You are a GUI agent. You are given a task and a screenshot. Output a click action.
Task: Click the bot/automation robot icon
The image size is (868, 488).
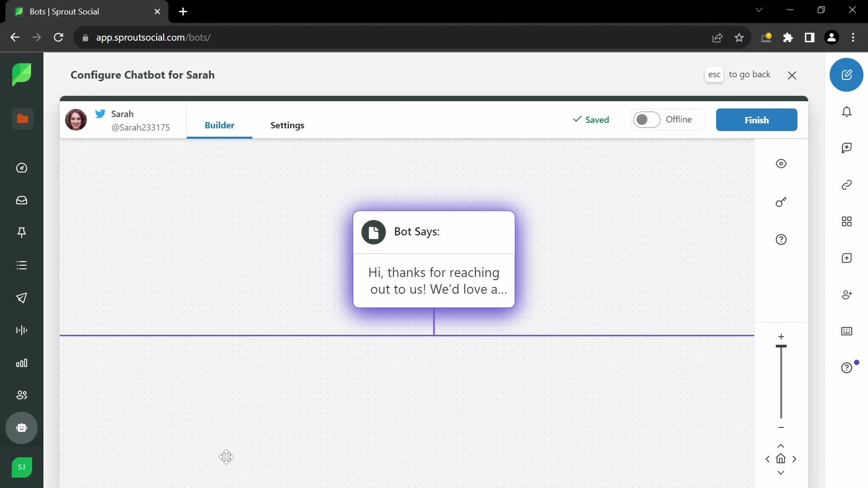pyautogui.click(x=22, y=428)
